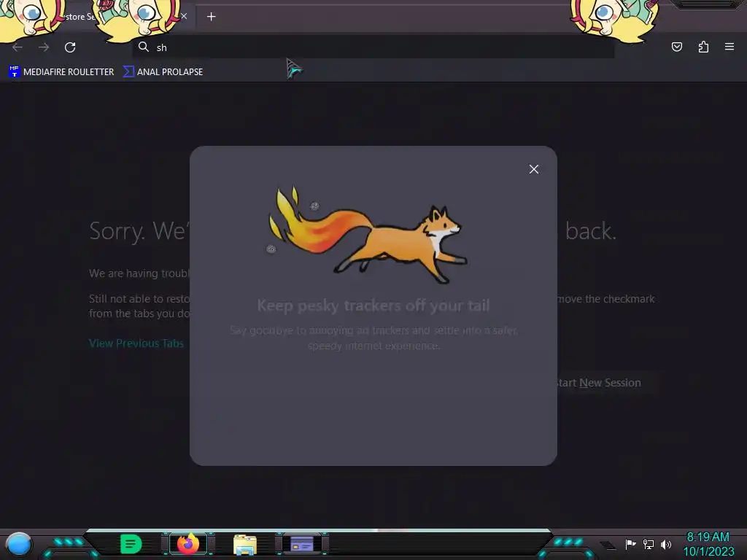
Task: Open a new tab with the plus button
Action: pyautogui.click(x=211, y=17)
